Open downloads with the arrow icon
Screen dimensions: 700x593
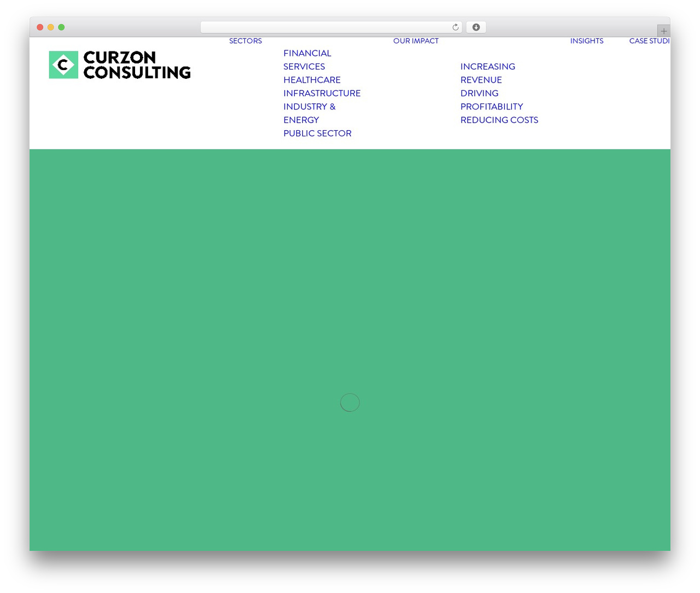[x=476, y=27]
